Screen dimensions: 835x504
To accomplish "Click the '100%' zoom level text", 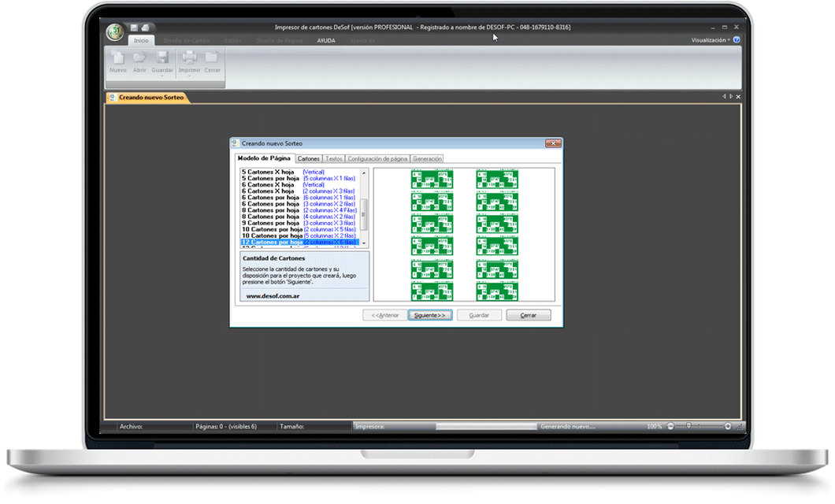I will 655,426.
